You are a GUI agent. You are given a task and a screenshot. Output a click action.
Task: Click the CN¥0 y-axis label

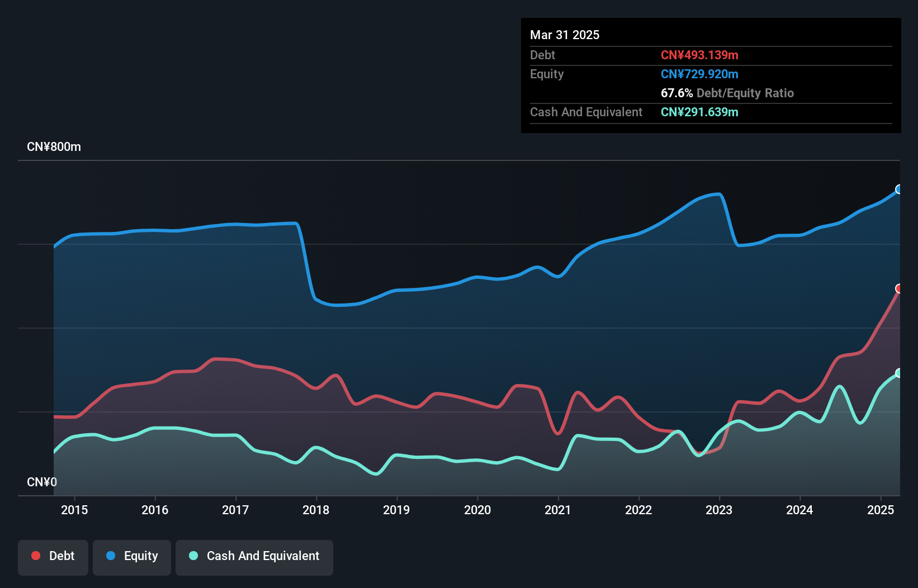42,482
